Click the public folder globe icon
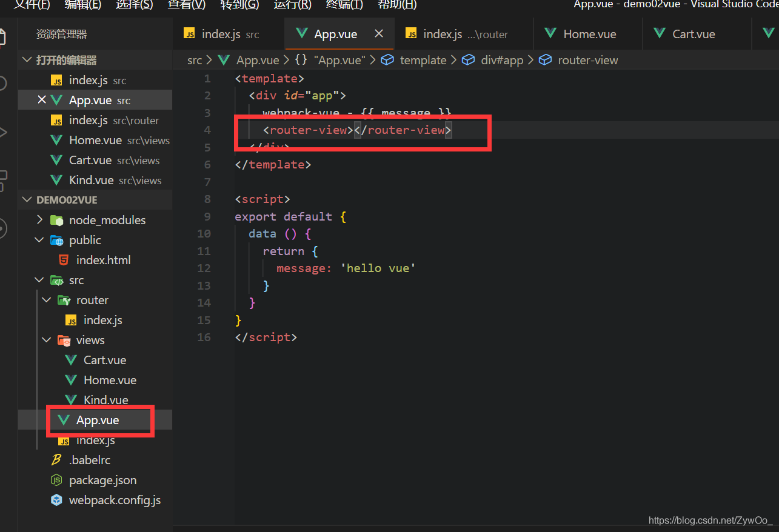 coord(57,240)
